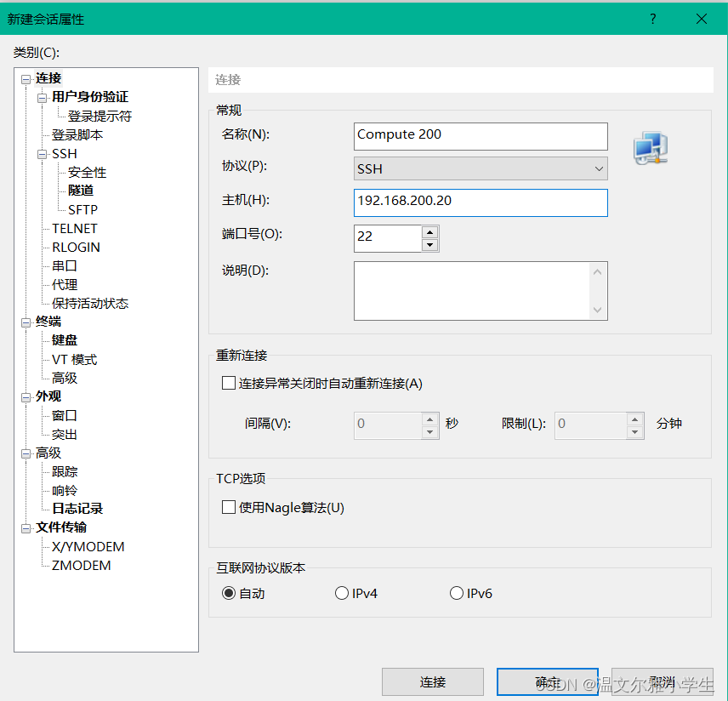The image size is (728, 701).
Task: Select the IPv6 radio button
Action: 457,593
